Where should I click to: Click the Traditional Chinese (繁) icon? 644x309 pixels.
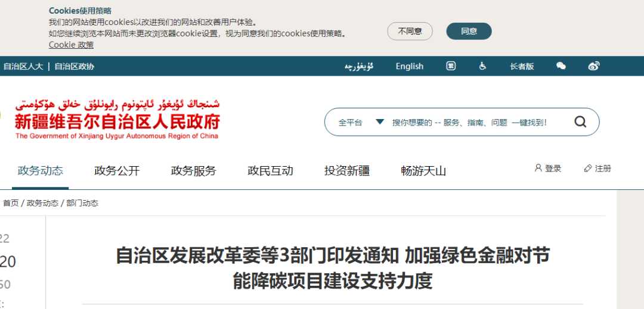tap(451, 66)
